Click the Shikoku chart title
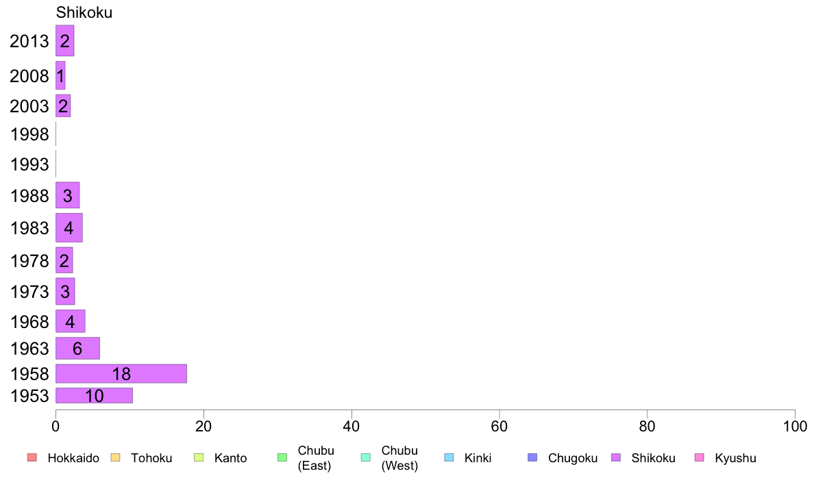Viewport: 814px width, 504px height. point(84,12)
